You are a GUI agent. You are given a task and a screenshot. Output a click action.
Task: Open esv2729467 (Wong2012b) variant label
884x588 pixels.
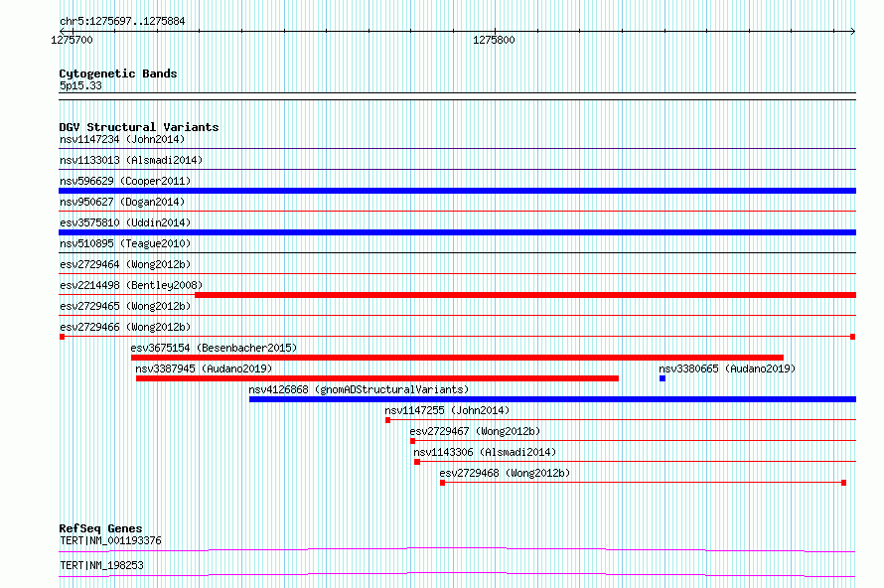click(x=475, y=431)
